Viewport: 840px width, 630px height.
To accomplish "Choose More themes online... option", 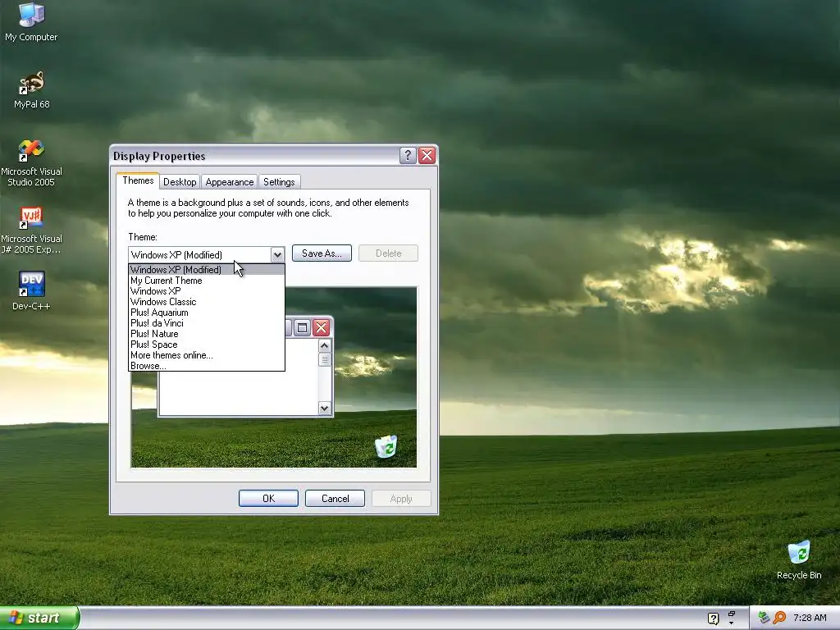I will coord(206,355).
